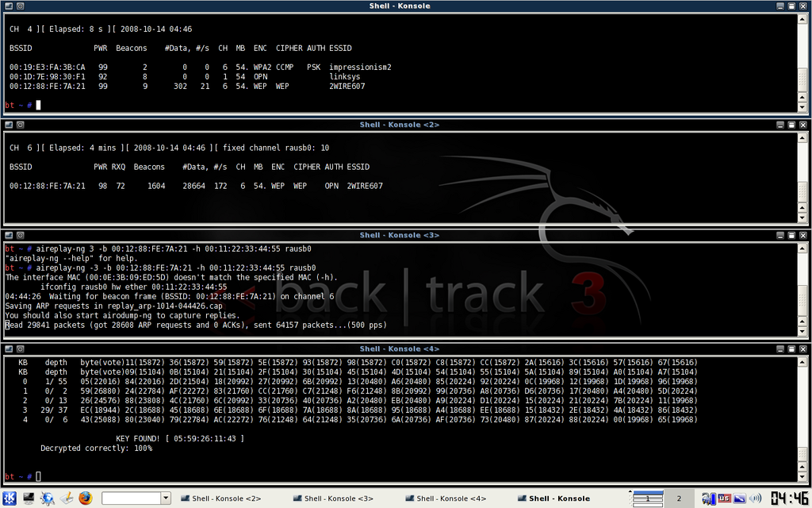812x508 pixels.
Task: Click the 28664 data count in Konsole <2>
Action: [193, 186]
